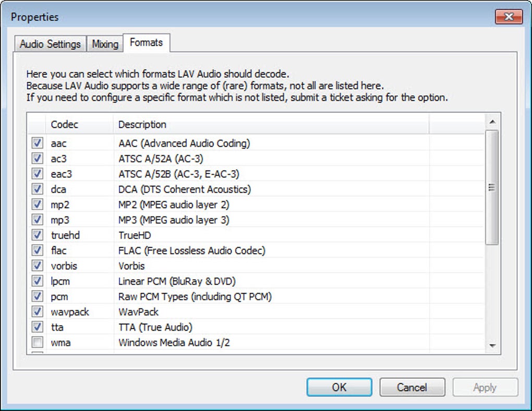Viewport: 532px width, 411px height.
Task: Select the Formats tab
Action: click(146, 43)
